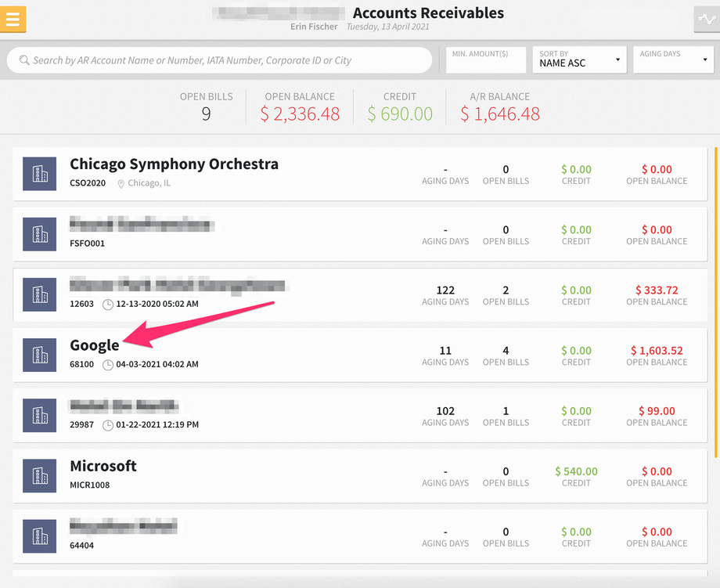
Task: Click Google account number 68100
Action: point(81,364)
